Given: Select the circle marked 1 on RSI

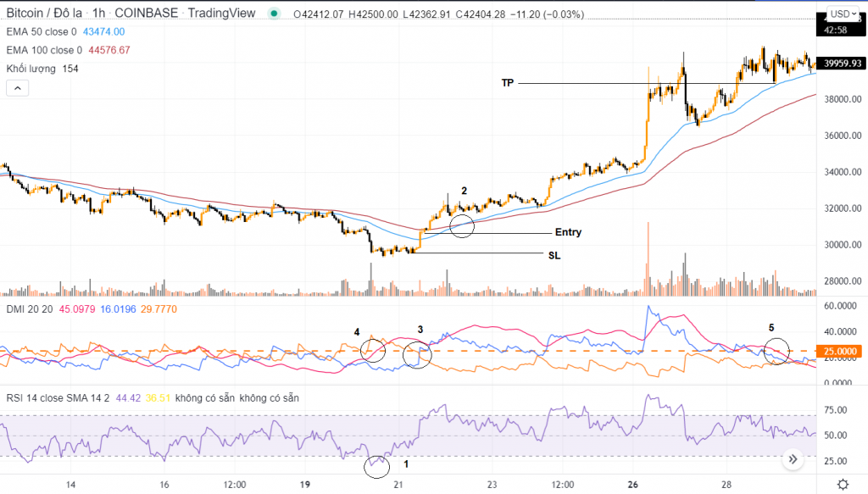Looking at the screenshot, I should tap(377, 465).
